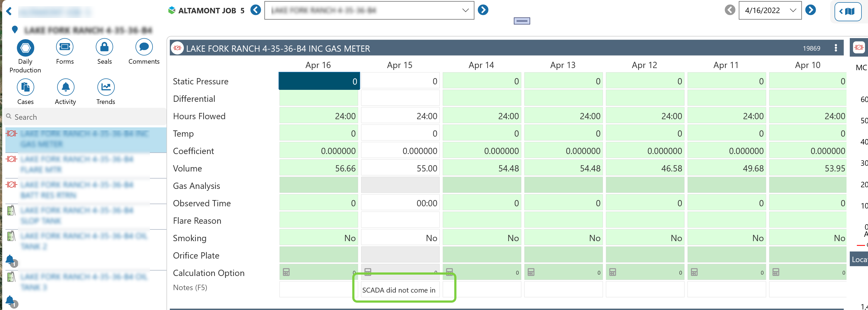Open the 4/16/2022 date dropdown

(x=793, y=10)
